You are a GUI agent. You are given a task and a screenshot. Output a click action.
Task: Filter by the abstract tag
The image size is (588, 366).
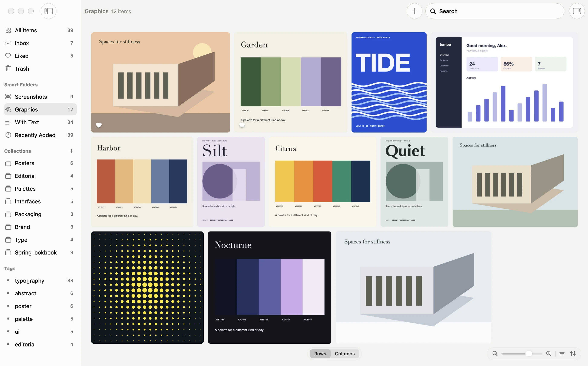click(40, 293)
